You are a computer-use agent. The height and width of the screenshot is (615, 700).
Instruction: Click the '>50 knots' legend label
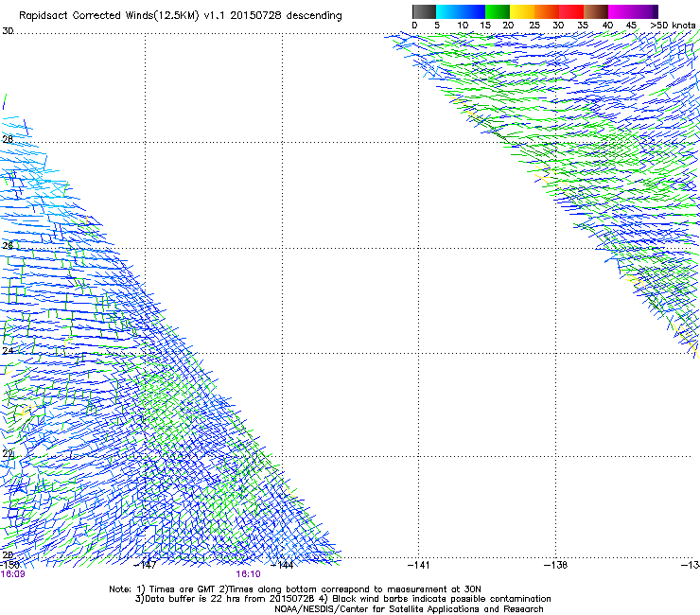tap(673, 26)
